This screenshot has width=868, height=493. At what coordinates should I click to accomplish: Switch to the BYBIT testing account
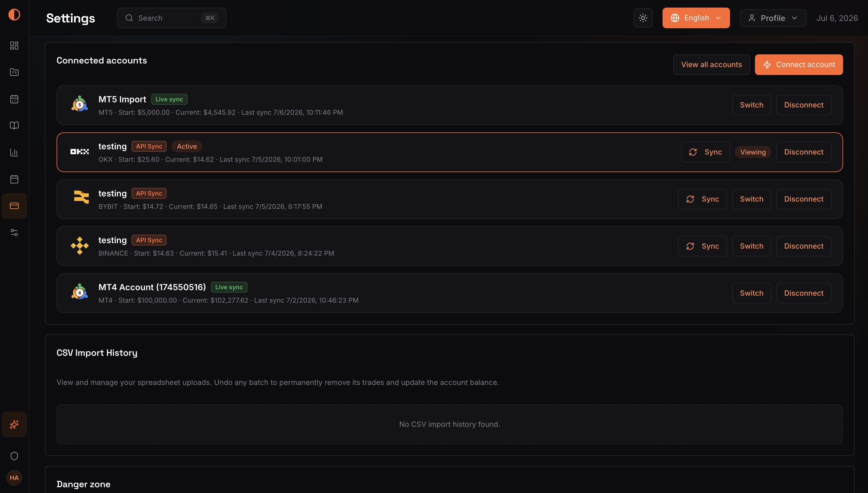point(751,199)
